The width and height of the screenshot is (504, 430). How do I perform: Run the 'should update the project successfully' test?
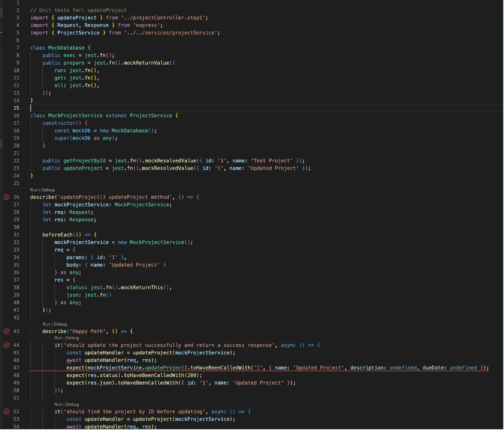click(58, 338)
